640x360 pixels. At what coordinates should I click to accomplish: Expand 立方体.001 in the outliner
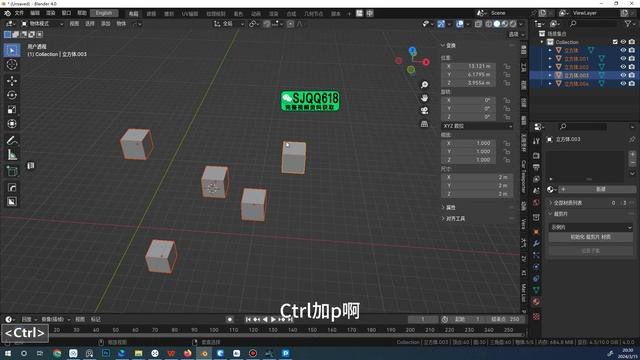550,59
